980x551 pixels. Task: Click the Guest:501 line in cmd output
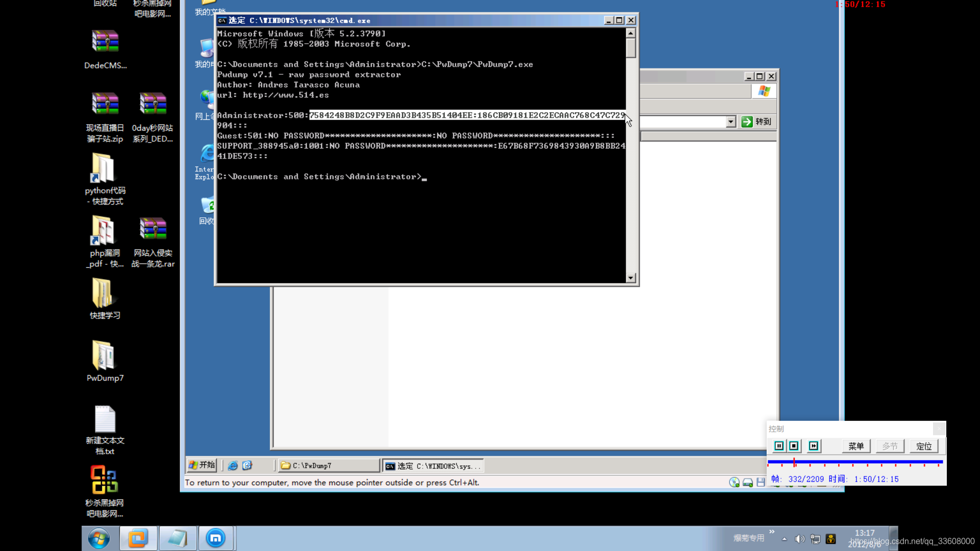pos(416,136)
